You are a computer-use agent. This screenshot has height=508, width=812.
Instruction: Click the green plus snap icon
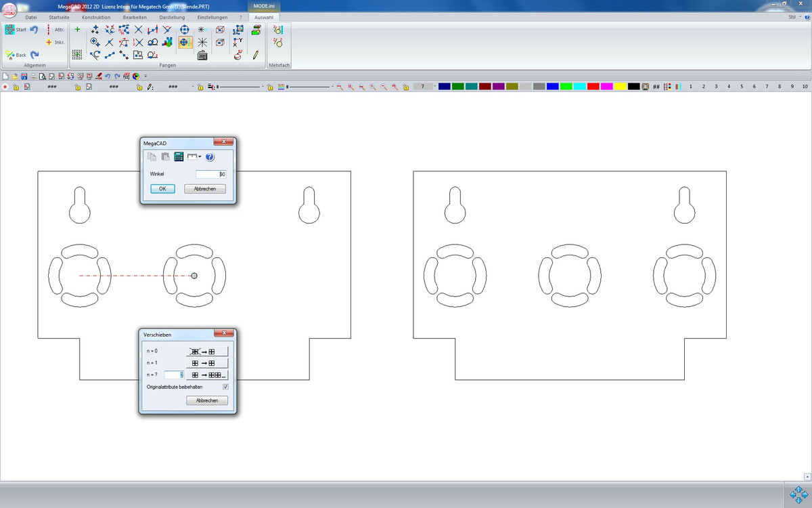coord(77,30)
